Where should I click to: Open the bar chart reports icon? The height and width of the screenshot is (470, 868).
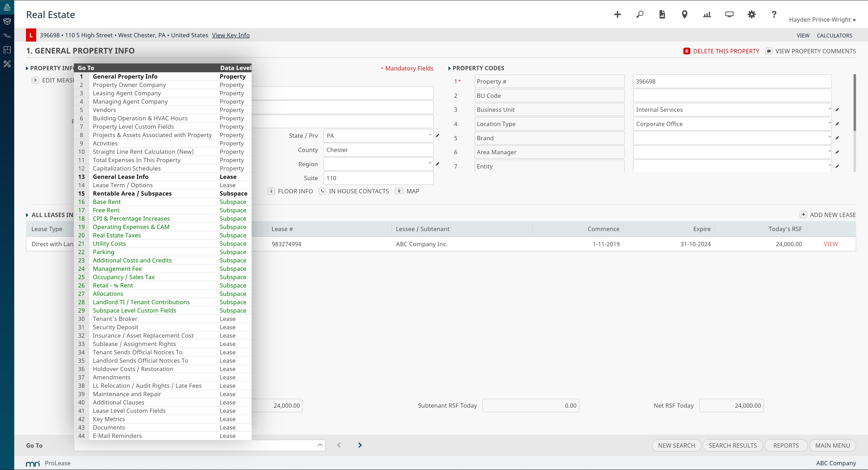click(x=707, y=14)
